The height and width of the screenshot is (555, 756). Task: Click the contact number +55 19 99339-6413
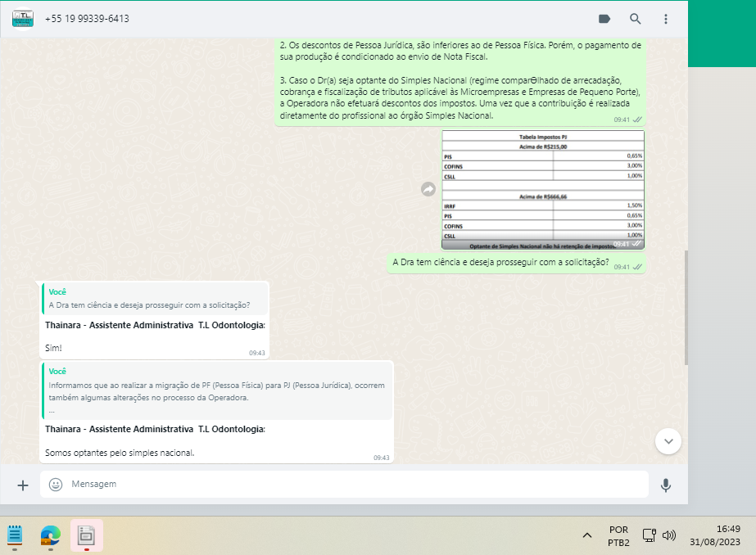(x=88, y=19)
